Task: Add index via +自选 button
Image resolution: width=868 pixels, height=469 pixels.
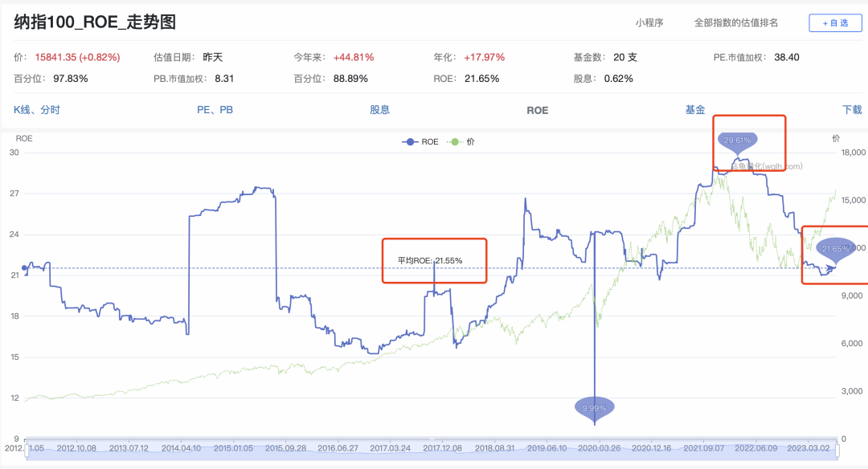Action: click(834, 23)
